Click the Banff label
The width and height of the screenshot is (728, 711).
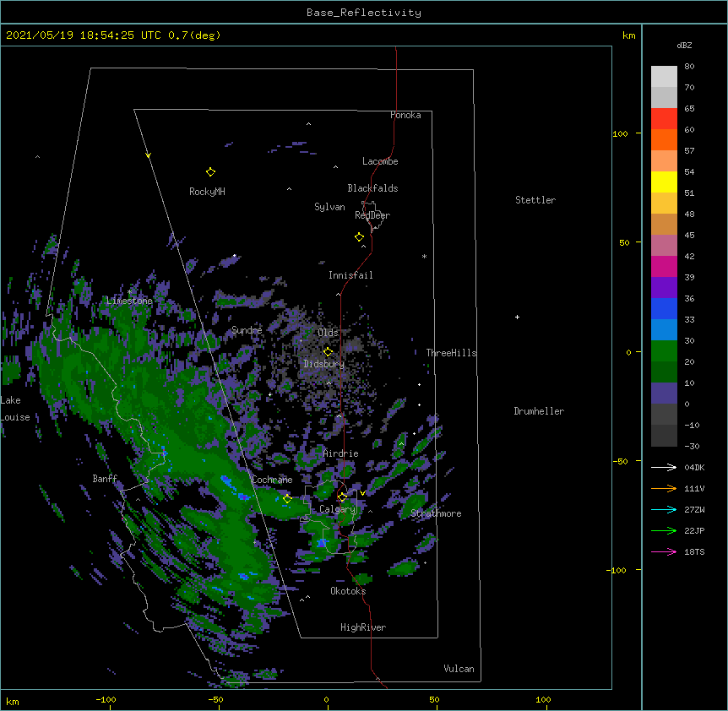point(105,479)
